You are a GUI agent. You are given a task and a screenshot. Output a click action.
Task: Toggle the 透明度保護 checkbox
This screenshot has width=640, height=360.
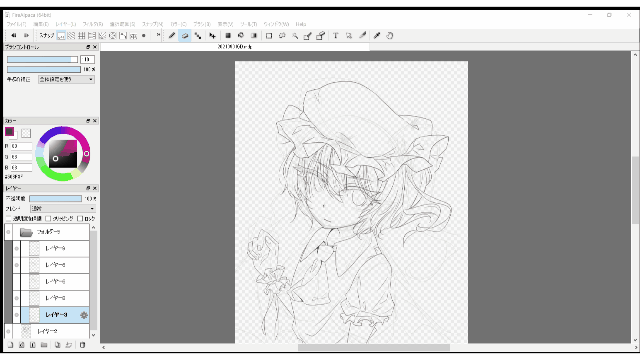pos(9,218)
